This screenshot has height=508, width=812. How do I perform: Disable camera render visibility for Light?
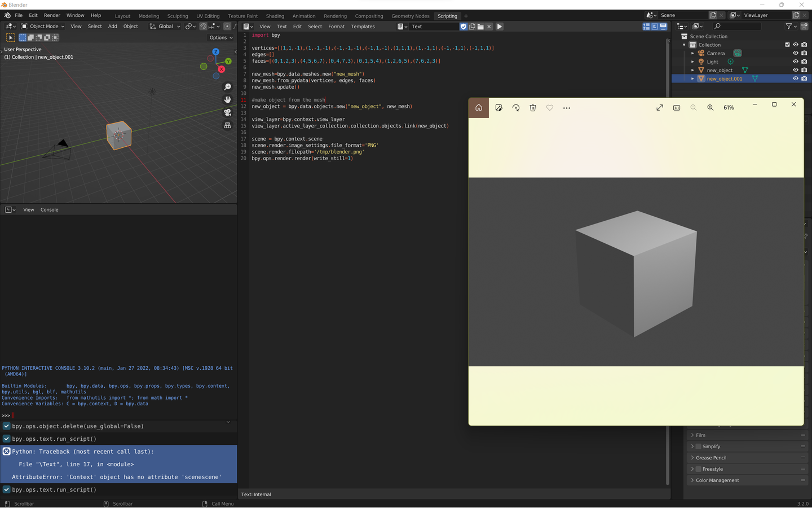click(804, 62)
